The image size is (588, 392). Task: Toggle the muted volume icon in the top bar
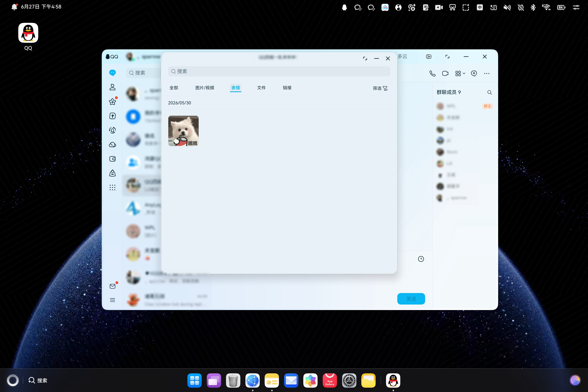[507, 8]
